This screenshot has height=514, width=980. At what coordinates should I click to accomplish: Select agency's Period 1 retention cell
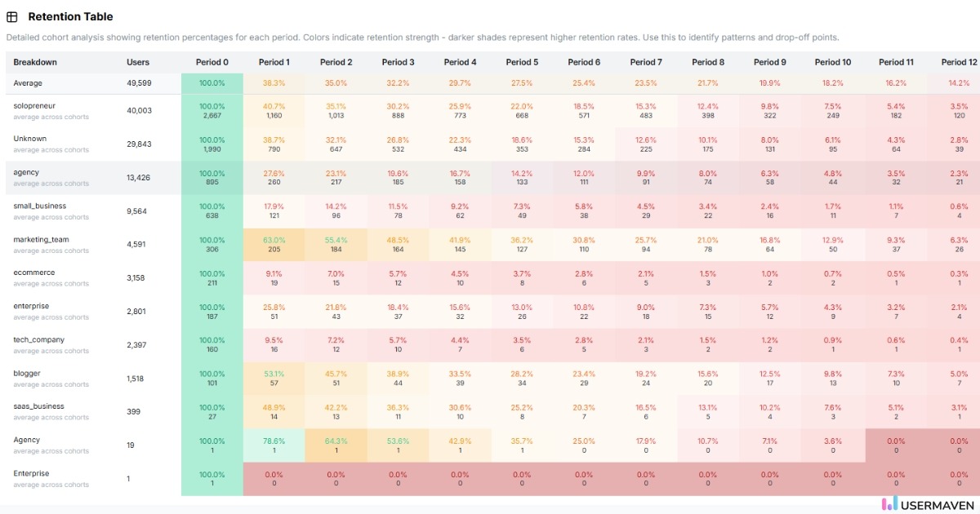pos(274,177)
